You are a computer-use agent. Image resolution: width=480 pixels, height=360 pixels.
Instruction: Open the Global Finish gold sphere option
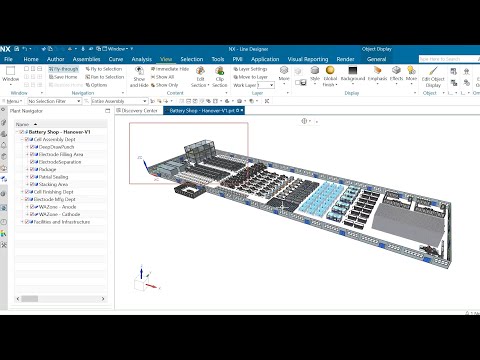(x=330, y=76)
